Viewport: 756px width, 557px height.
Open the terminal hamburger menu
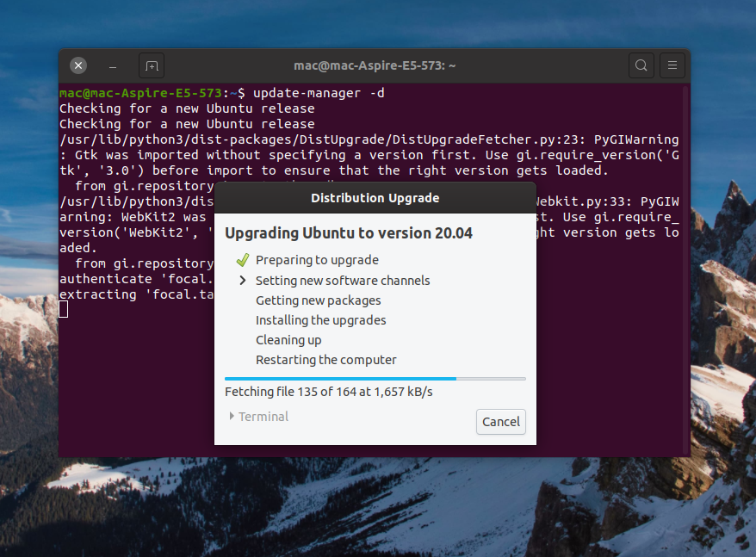coord(672,65)
